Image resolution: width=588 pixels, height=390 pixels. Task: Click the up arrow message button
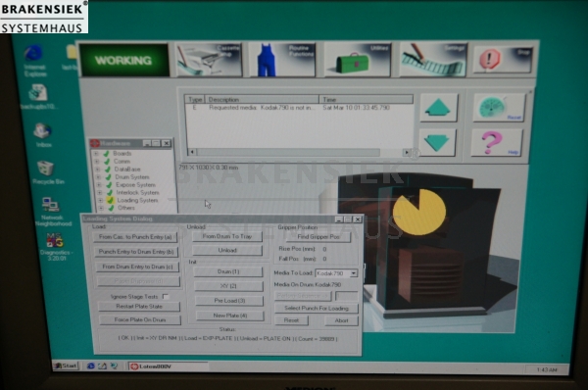438,108
